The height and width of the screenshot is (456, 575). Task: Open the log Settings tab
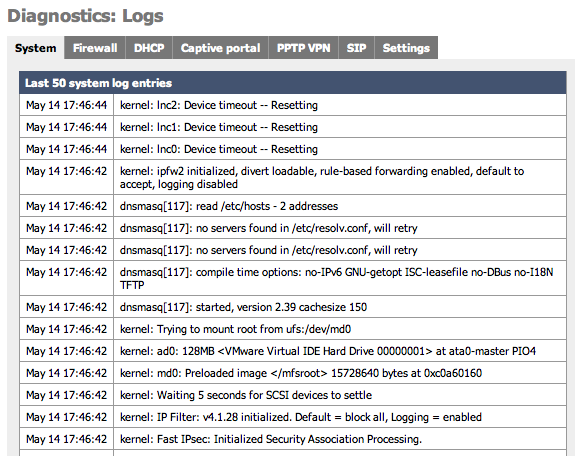coord(406,48)
